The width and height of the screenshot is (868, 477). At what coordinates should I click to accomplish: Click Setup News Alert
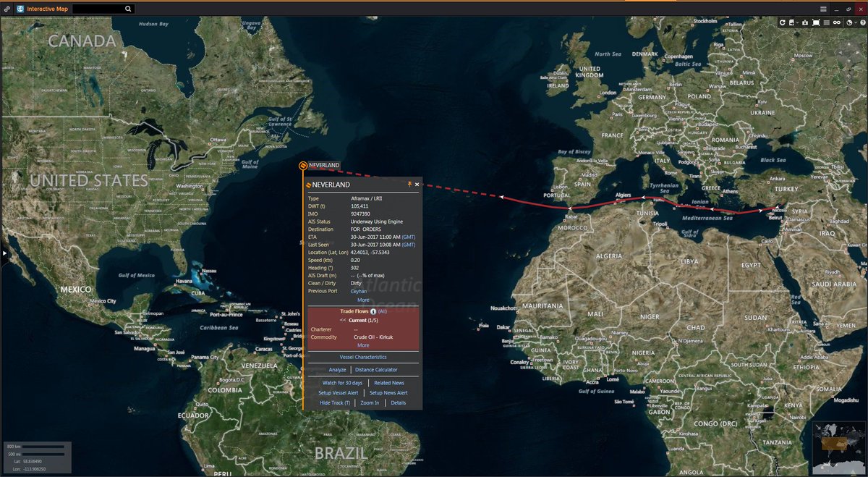coord(389,392)
